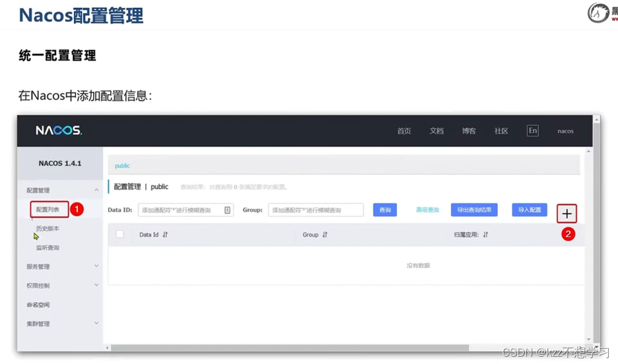Expand the 集群管理 sidebar section
Viewport: 618px width, 364px height.
coord(96,323)
